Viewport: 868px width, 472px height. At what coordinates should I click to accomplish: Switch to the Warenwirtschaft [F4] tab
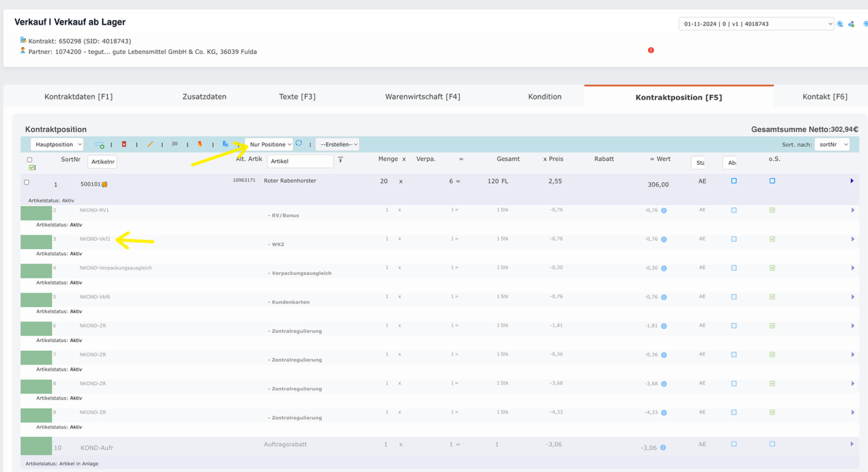[x=422, y=96]
